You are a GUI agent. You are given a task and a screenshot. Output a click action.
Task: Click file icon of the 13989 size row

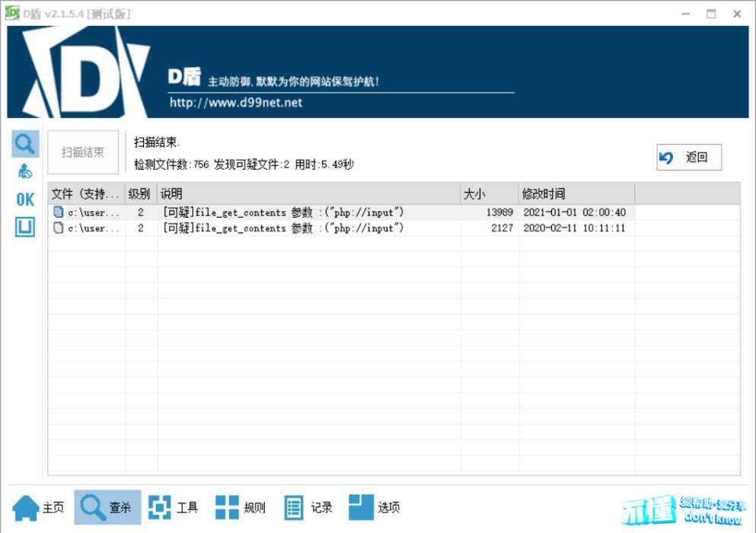[x=59, y=212]
